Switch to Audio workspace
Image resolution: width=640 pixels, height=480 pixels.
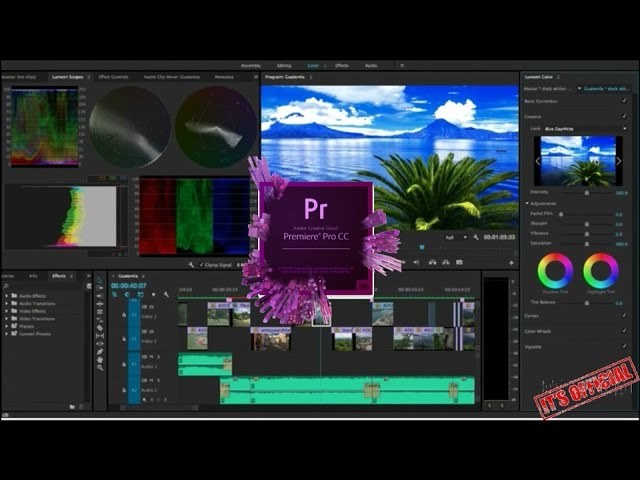[x=371, y=66]
